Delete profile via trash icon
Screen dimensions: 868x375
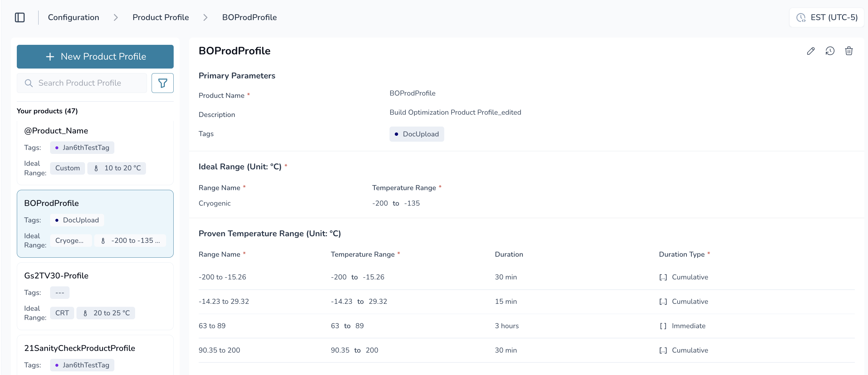[x=849, y=51]
